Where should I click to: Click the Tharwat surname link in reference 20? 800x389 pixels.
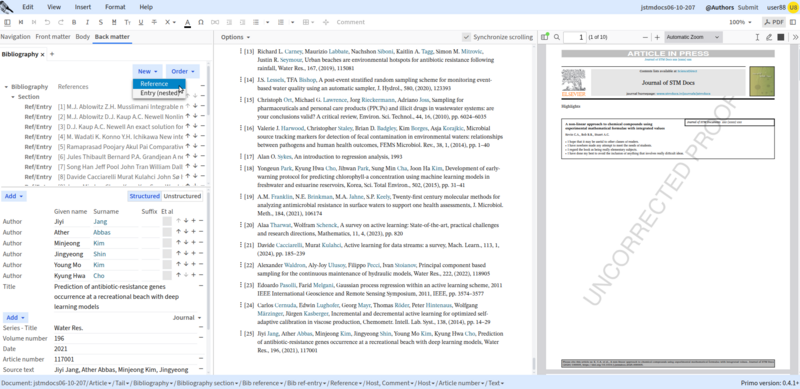[280, 225]
